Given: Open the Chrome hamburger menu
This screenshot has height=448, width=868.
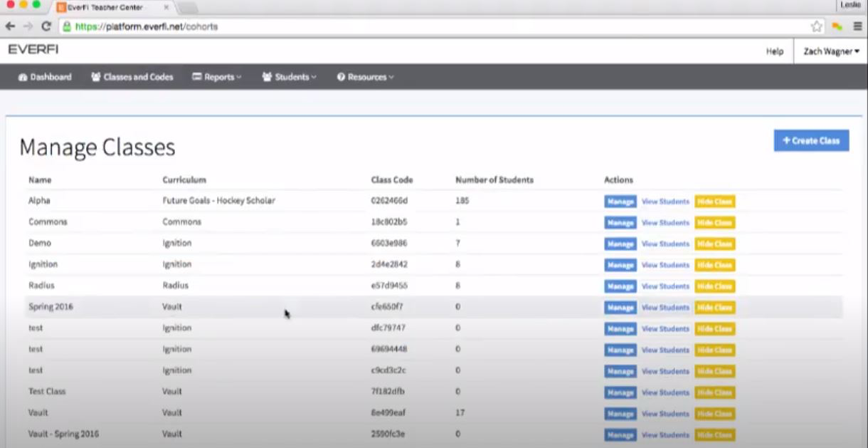Looking at the screenshot, I should pyautogui.click(x=858, y=26).
